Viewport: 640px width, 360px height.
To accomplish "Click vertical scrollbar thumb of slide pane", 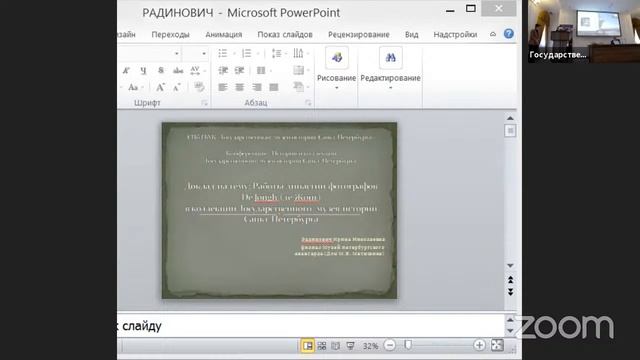I will coord(510,131).
